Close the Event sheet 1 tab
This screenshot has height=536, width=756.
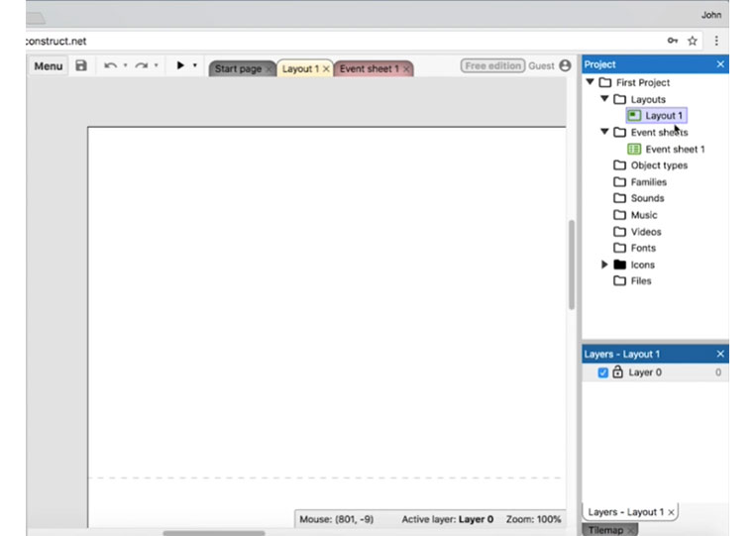[x=406, y=69]
